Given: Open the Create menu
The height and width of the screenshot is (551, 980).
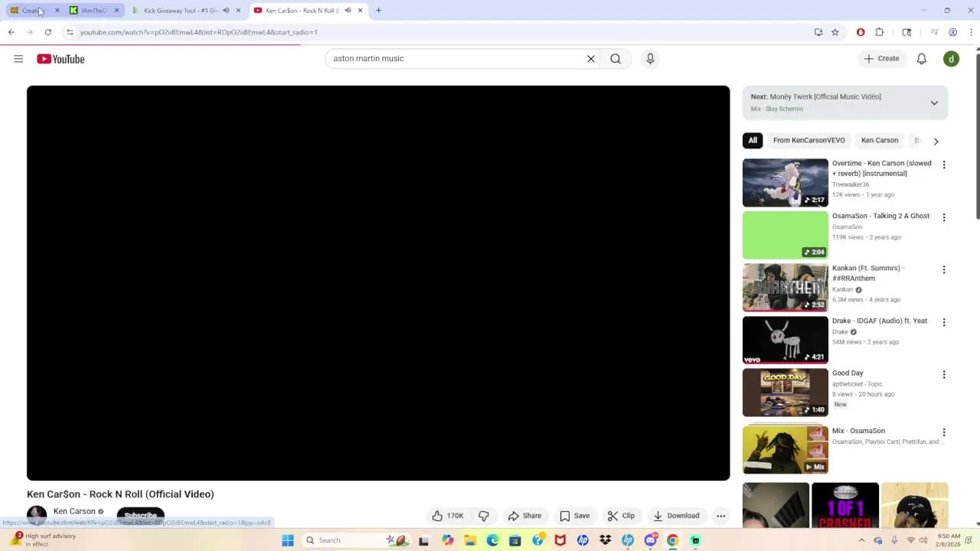Looking at the screenshot, I should 881,59.
